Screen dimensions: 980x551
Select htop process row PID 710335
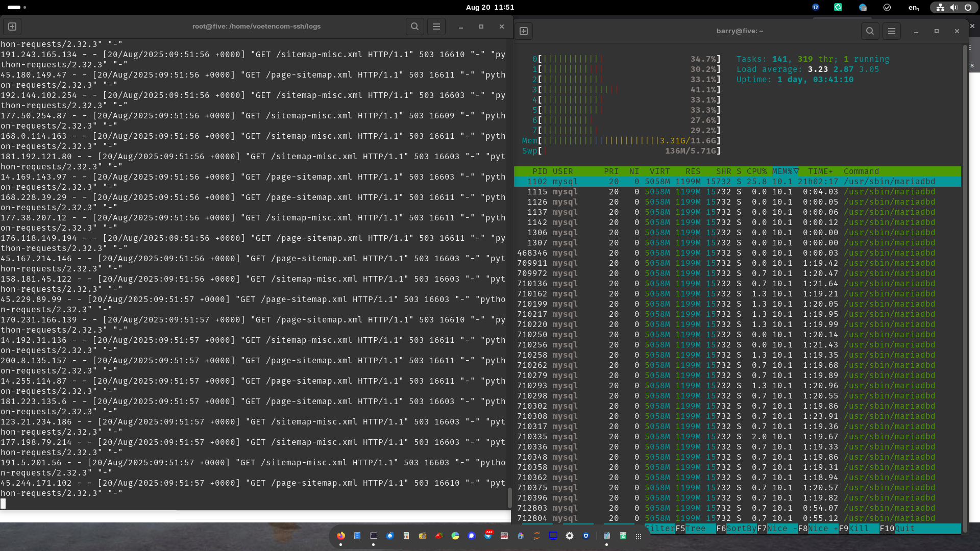pos(738,437)
